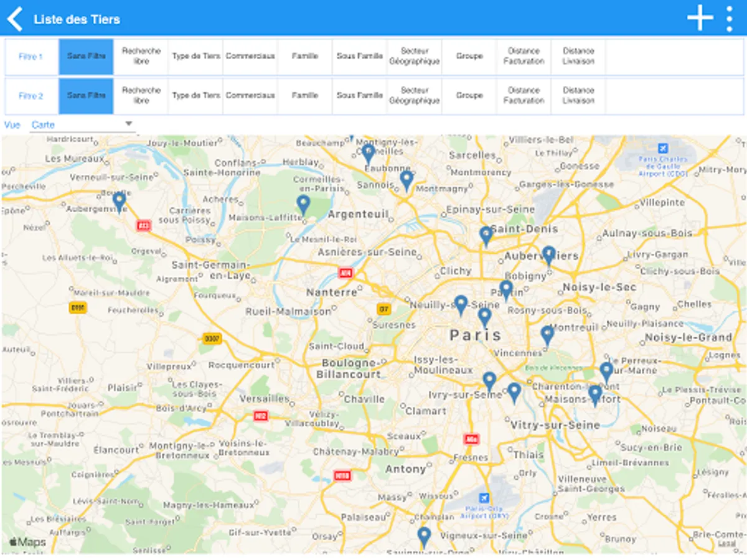747x560 pixels.
Task: Choose Recherche libre in Filtre 2 row
Action: [x=141, y=96]
